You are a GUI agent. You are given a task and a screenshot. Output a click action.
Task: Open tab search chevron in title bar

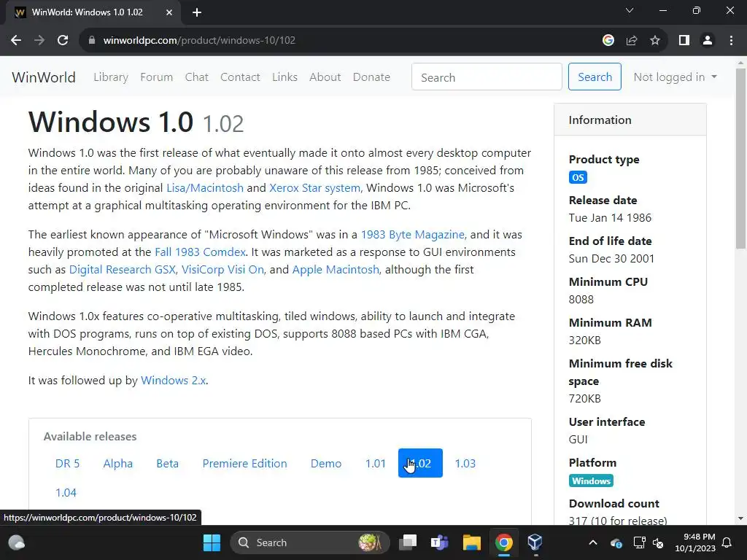[x=630, y=10]
